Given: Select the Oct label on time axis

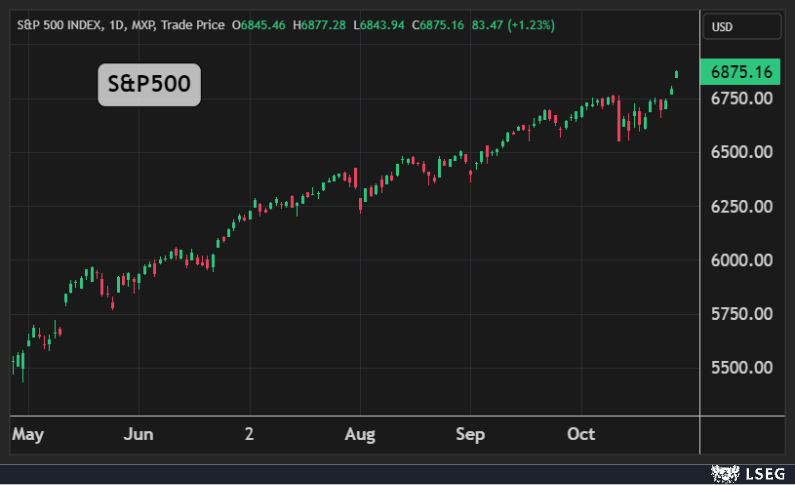Looking at the screenshot, I should (x=581, y=434).
